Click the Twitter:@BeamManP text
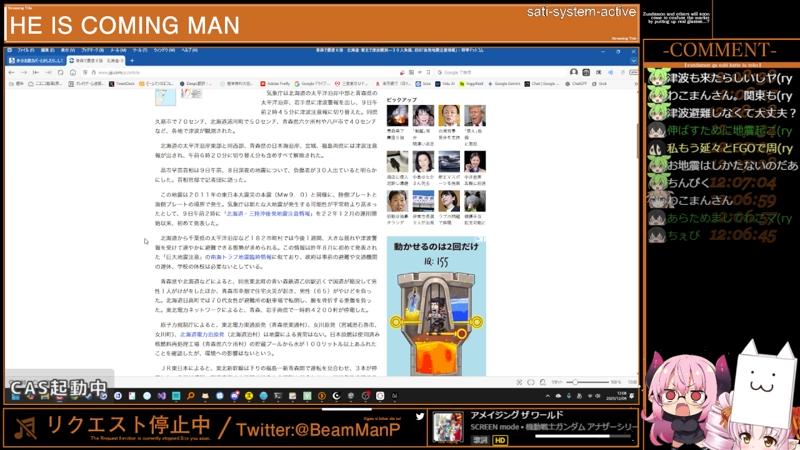The width and height of the screenshot is (800, 450). 318,430
